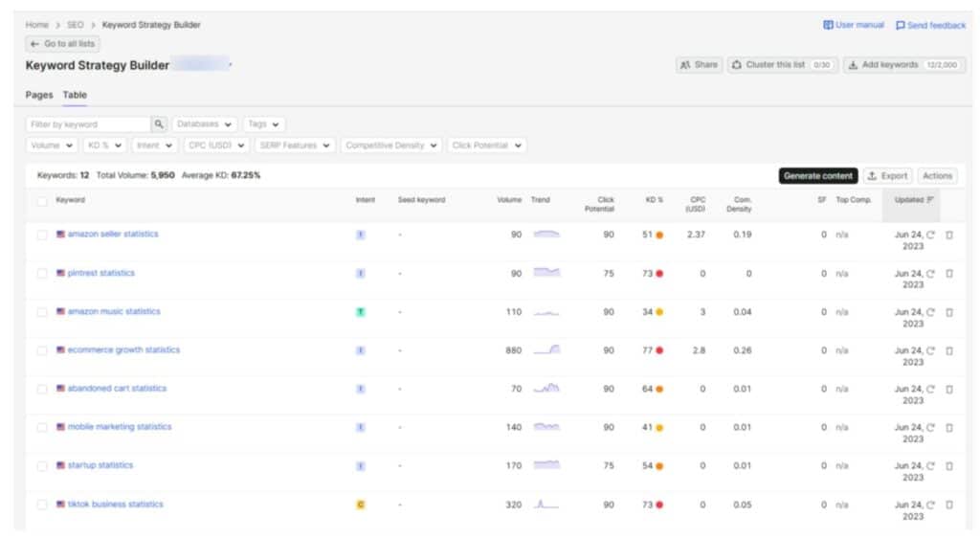The width and height of the screenshot is (980, 539).
Task: Refresh the startup statistics row
Action: click(930, 466)
